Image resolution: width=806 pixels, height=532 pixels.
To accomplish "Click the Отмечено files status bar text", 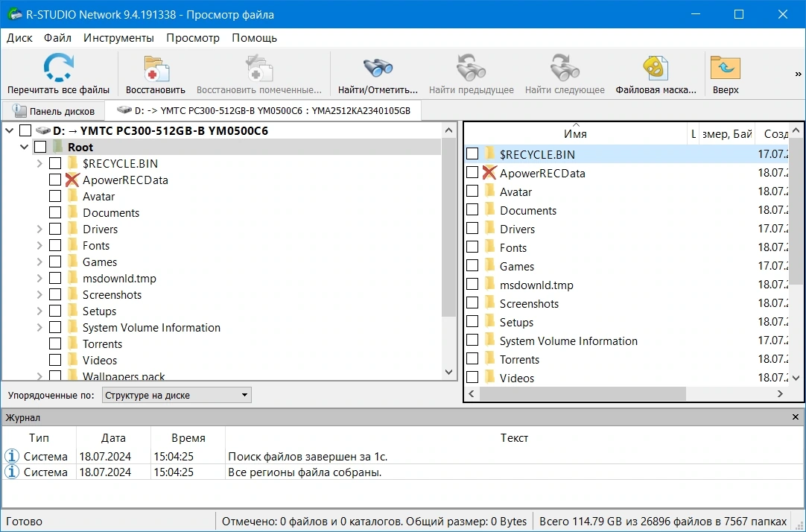I will [374, 522].
